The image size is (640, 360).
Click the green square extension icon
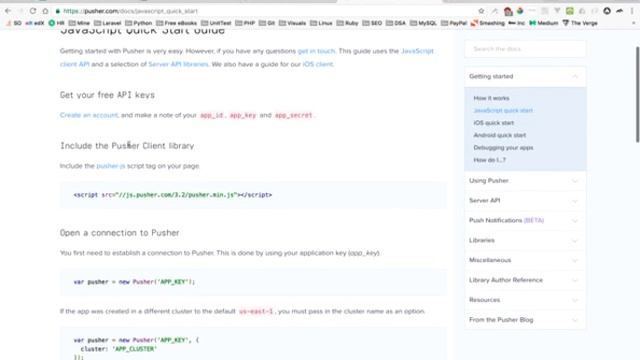570,11
